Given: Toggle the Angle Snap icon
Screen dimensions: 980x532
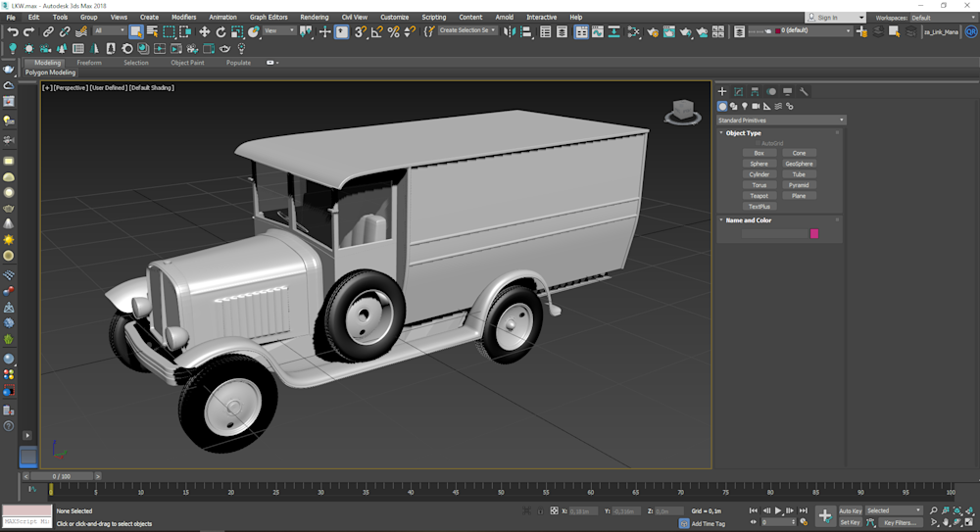Looking at the screenshot, I should [377, 31].
